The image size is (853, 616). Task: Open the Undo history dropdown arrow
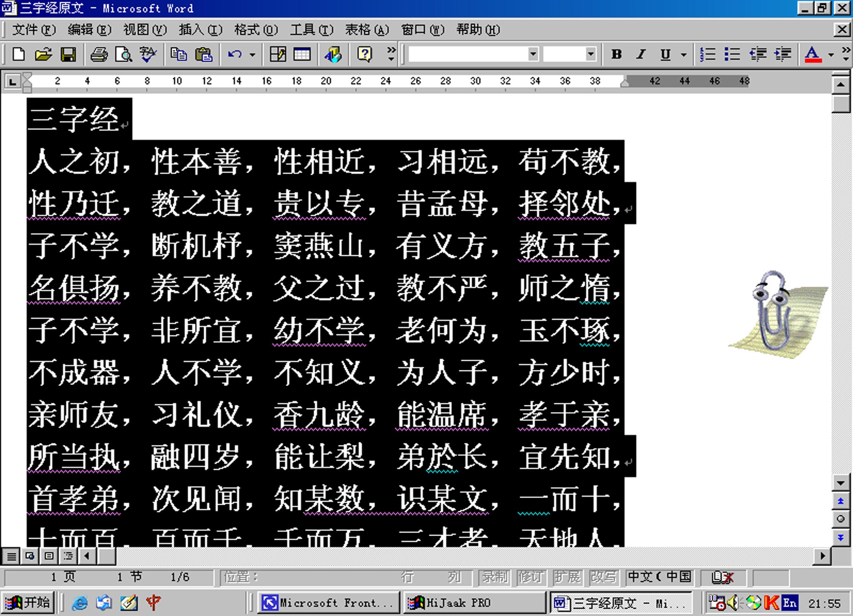click(252, 54)
